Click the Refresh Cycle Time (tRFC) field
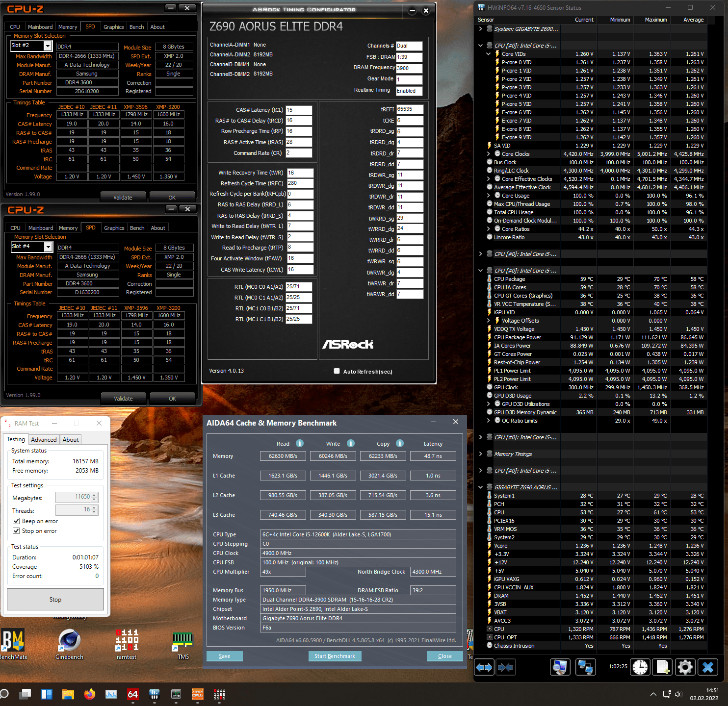728x706 pixels. click(x=300, y=183)
